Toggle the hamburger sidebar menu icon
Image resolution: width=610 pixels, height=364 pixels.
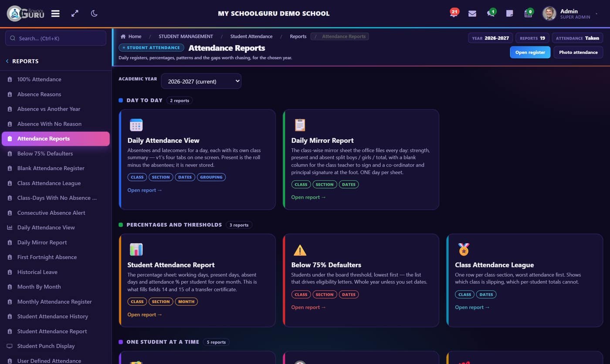tap(55, 13)
